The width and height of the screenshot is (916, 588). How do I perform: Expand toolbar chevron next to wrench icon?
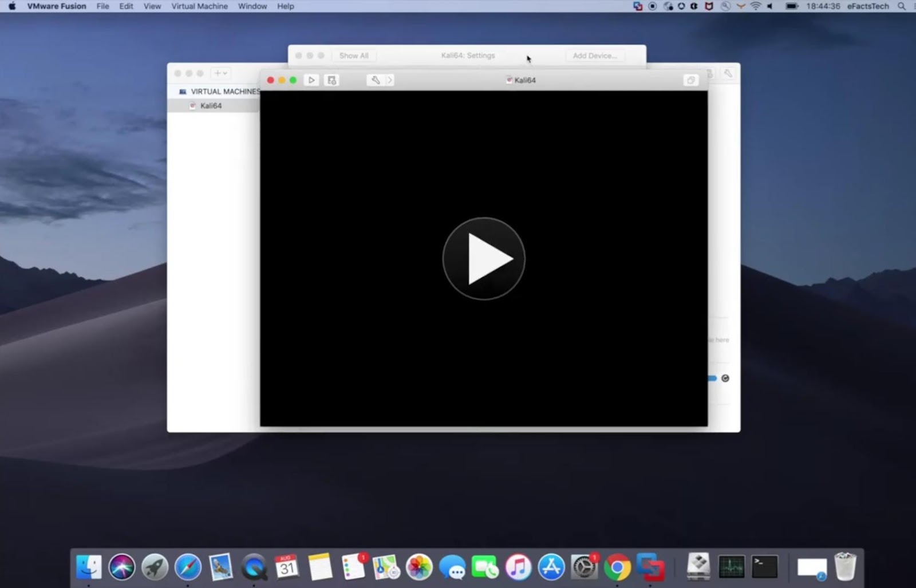389,80
